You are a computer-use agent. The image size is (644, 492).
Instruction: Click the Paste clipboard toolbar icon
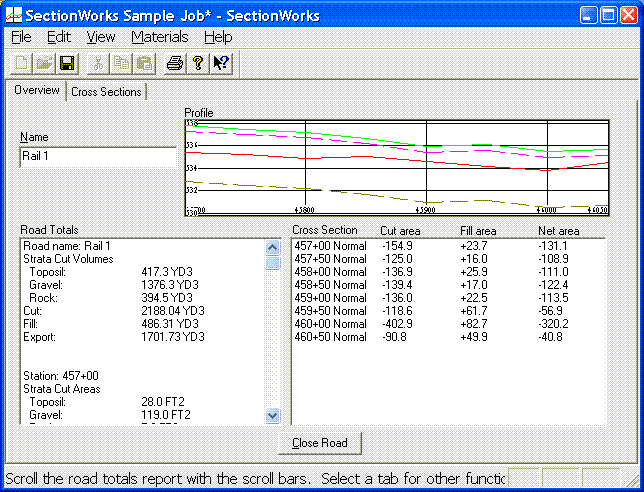click(144, 63)
